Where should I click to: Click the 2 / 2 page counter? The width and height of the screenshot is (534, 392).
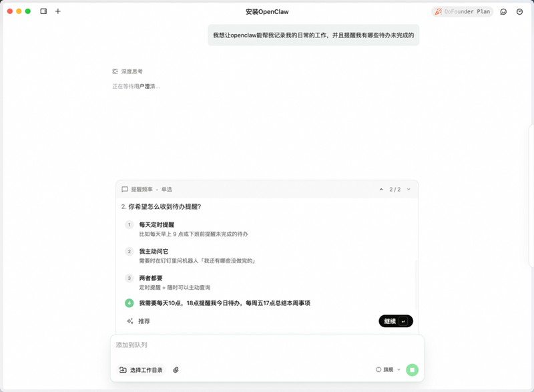[395, 190]
